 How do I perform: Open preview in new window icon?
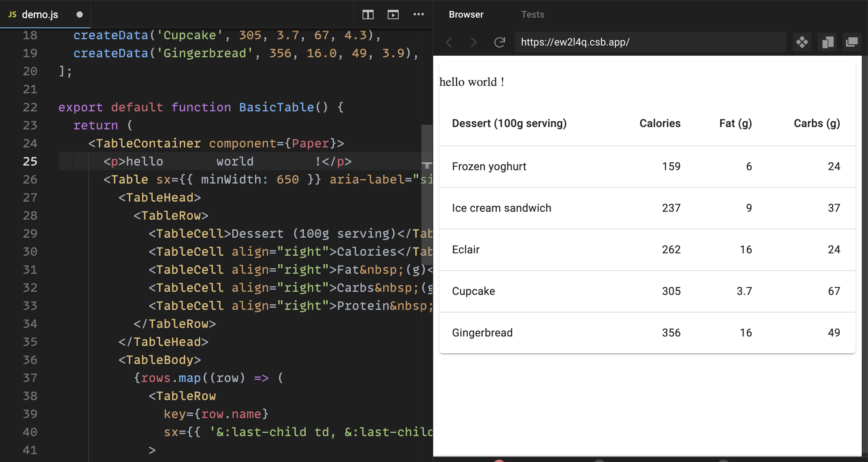[852, 42]
